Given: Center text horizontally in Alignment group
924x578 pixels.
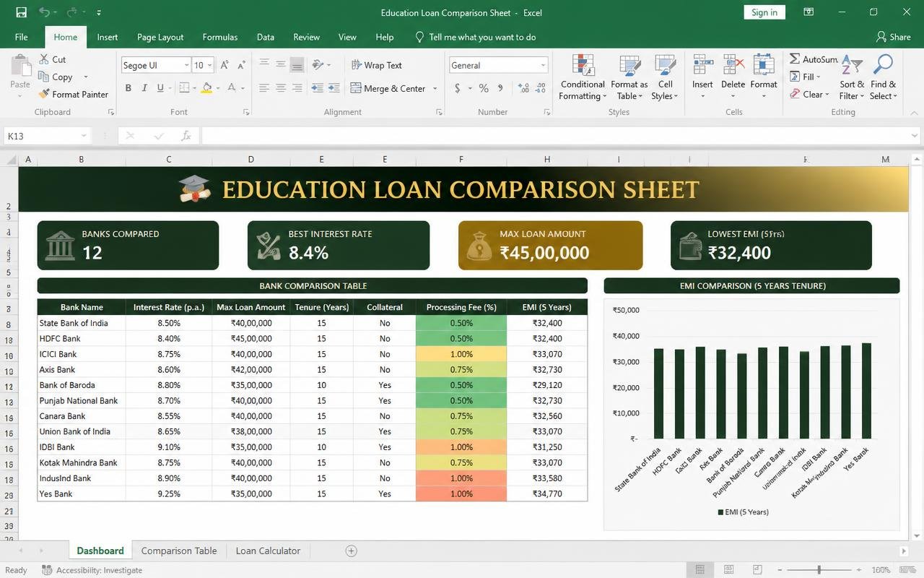Looking at the screenshot, I should point(280,88).
